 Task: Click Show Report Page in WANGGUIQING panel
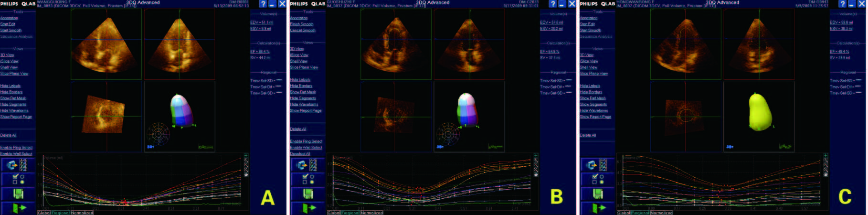point(16,117)
